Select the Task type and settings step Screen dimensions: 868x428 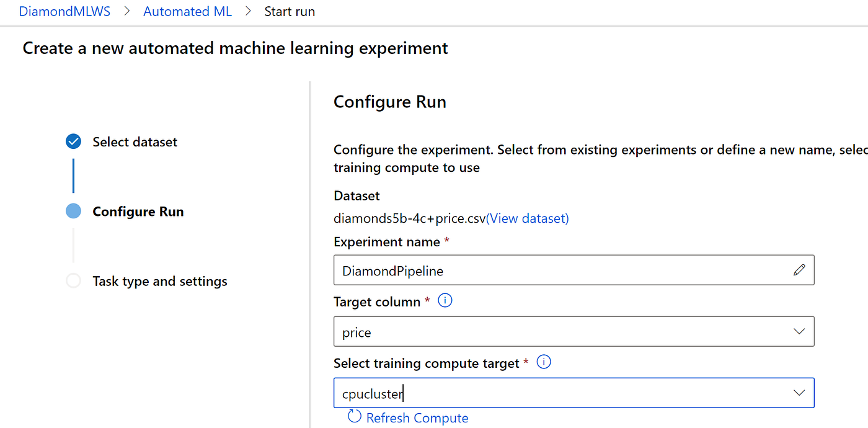pos(159,281)
